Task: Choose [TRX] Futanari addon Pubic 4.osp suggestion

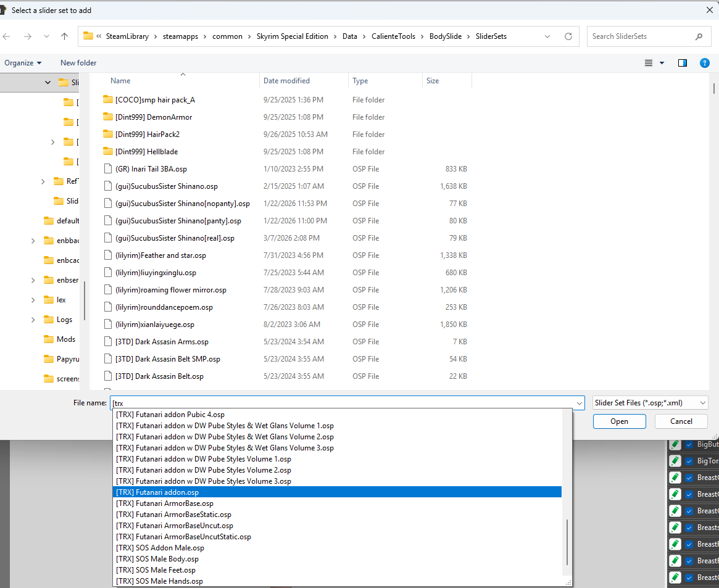Action: [x=337, y=414]
